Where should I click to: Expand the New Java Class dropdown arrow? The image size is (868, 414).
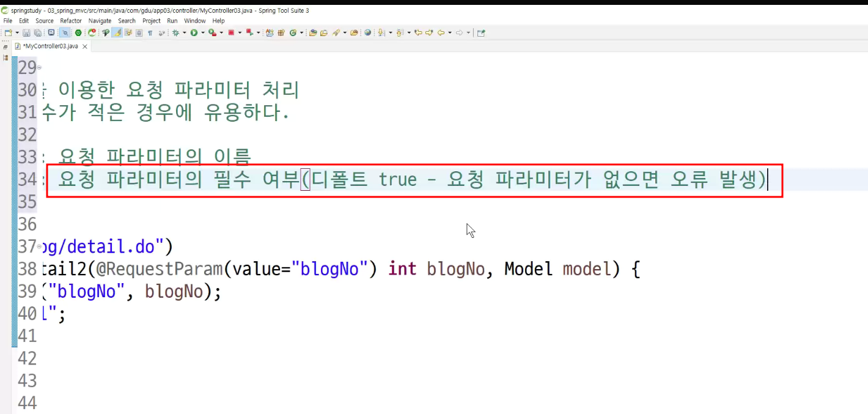point(301,33)
